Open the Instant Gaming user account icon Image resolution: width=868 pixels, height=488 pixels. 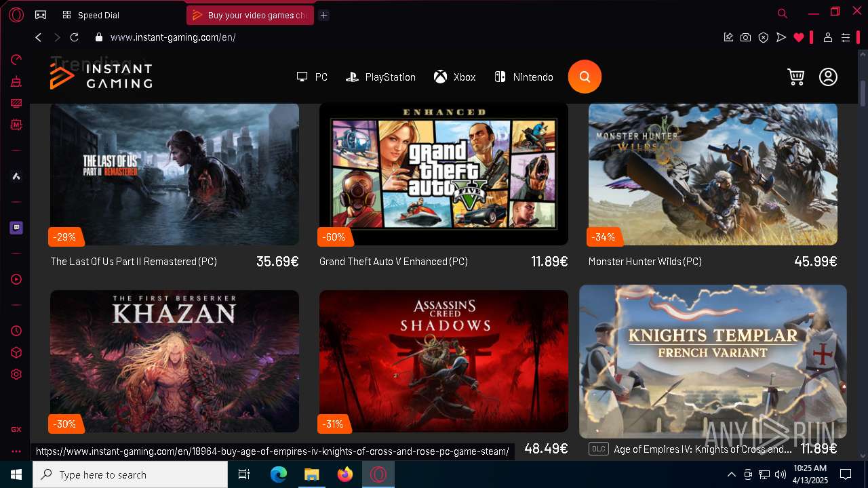pyautogui.click(x=828, y=77)
